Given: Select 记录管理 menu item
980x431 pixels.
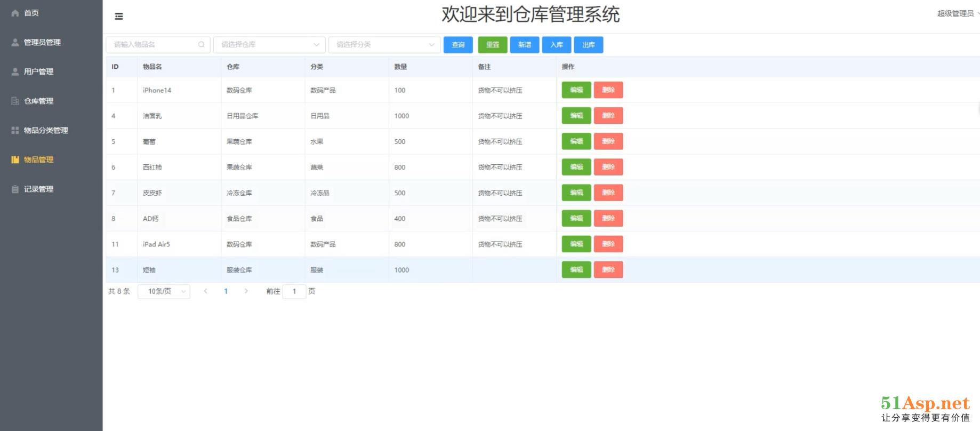Looking at the screenshot, I should (x=38, y=189).
